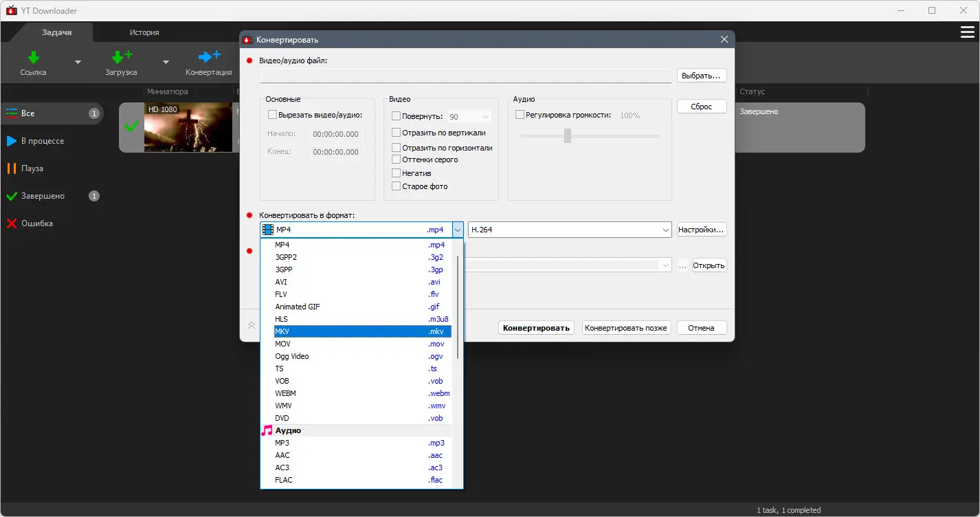Viewport: 980px width, 517px height.
Task: Enable Вырезать видео/аудио checkbox
Action: [272, 115]
